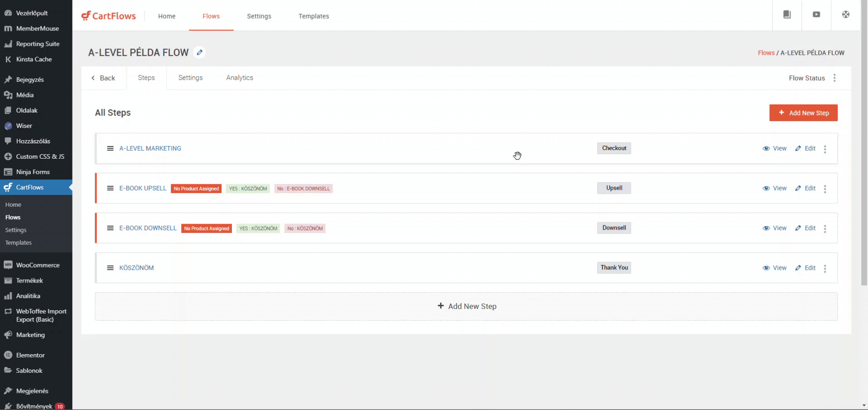868x410 pixels.
Task: Open more options for E-BOOK UPSELL step
Action: pyautogui.click(x=825, y=189)
